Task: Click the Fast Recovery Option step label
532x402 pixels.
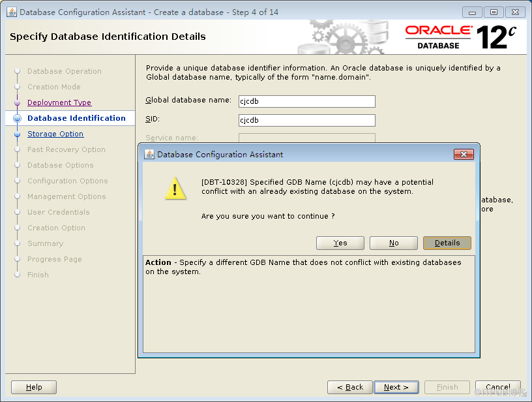Action: [66, 149]
